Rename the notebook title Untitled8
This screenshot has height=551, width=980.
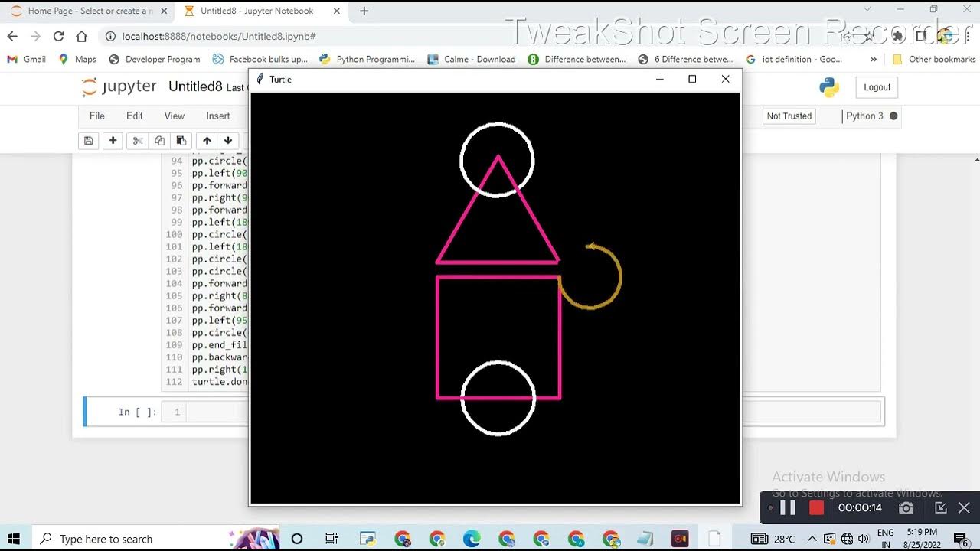(x=195, y=86)
